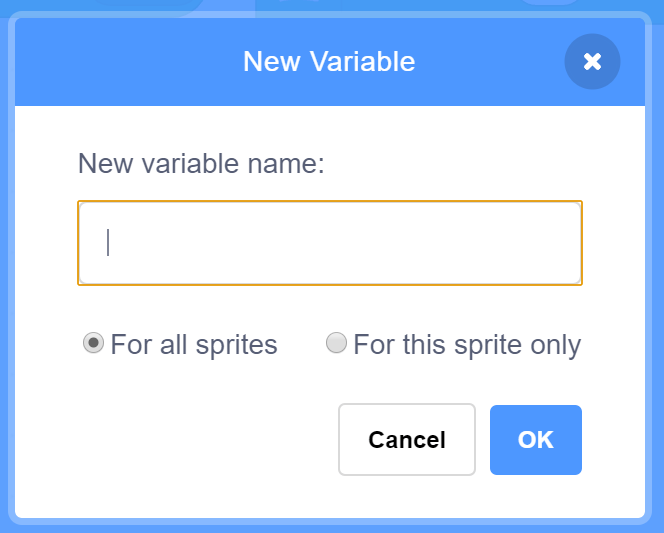664x533 pixels.
Task: Click the 'New Variable' dialog title
Action: click(x=329, y=62)
